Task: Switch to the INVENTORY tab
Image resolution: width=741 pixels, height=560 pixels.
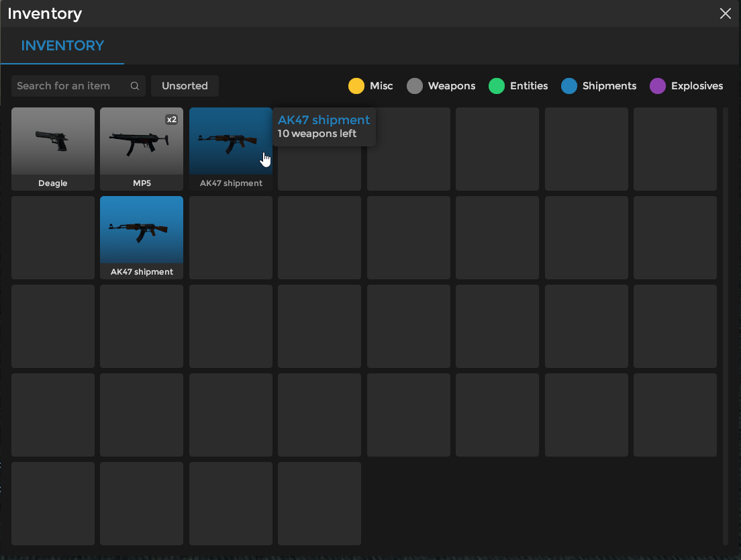Action: 62,46
